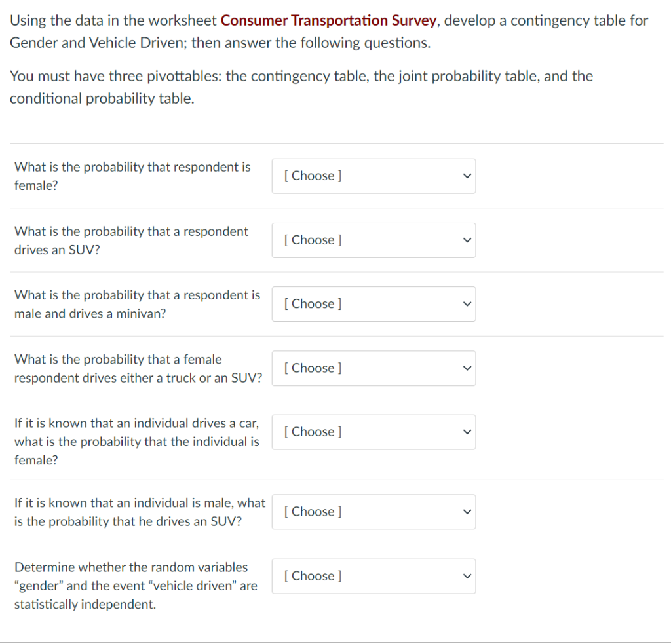This screenshot has height=644, width=671.
Task: Click the chevron arrow in the female probability row
Action: pos(466,176)
